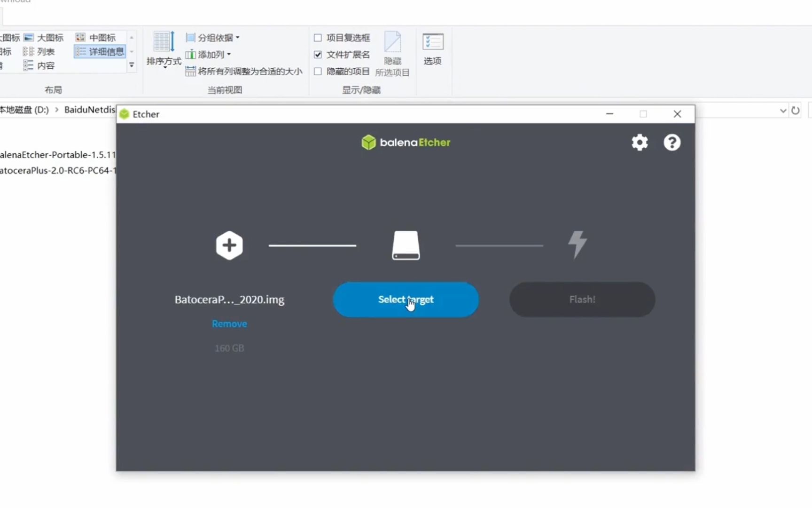
Task: Minimize the Etcher window
Action: [609, 114]
